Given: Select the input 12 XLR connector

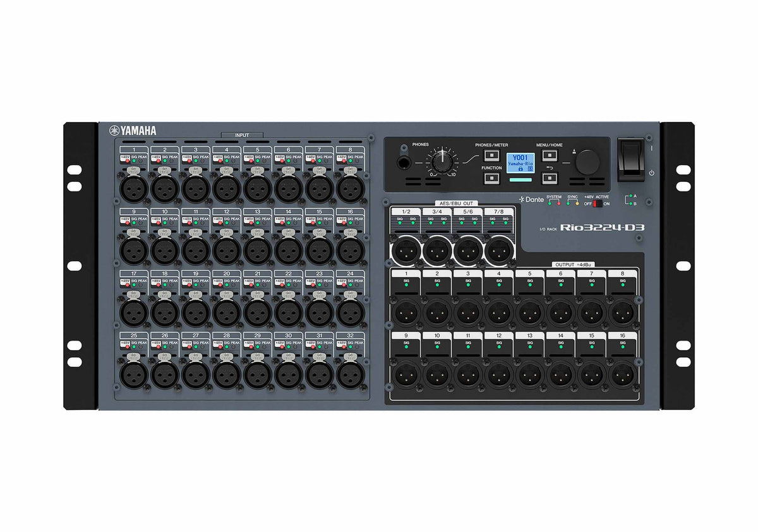Looking at the screenshot, I should [227, 250].
